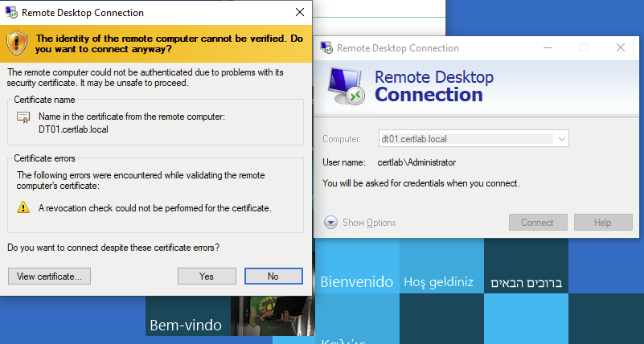This screenshot has width=644, height=344.
Task: Click the round arrow icon beside Show Options
Action: pyautogui.click(x=330, y=223)
